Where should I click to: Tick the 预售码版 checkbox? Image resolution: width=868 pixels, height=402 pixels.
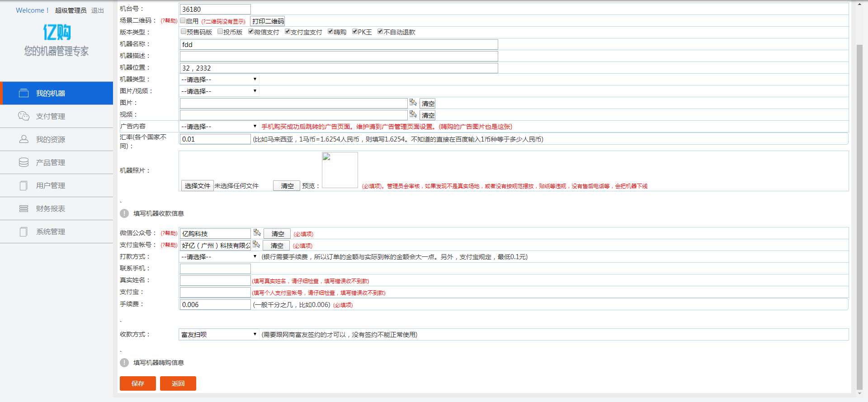[x=184, y=32]
